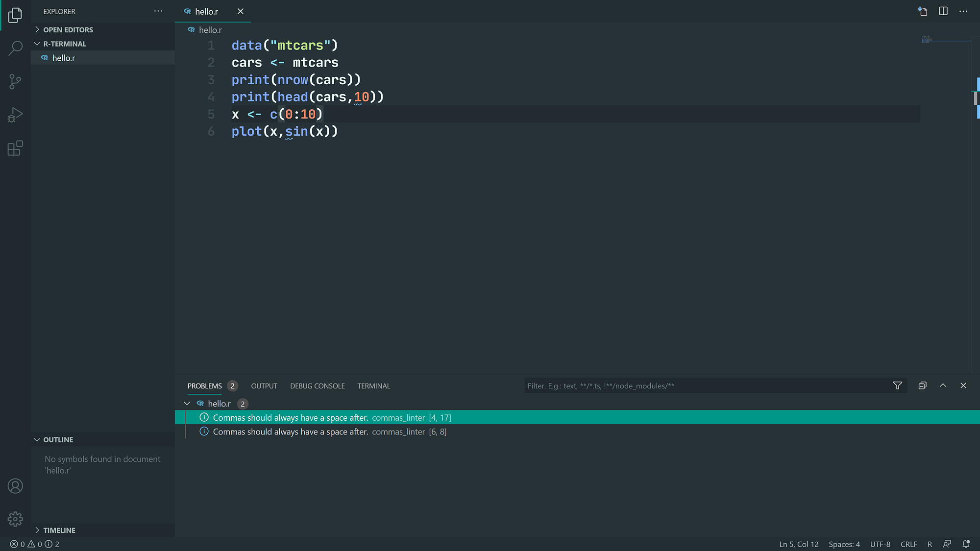The height and width of the screenshot is (551, 980).
Task: Open the Search panel in the activity bar
Action: (x=15, y=48)
